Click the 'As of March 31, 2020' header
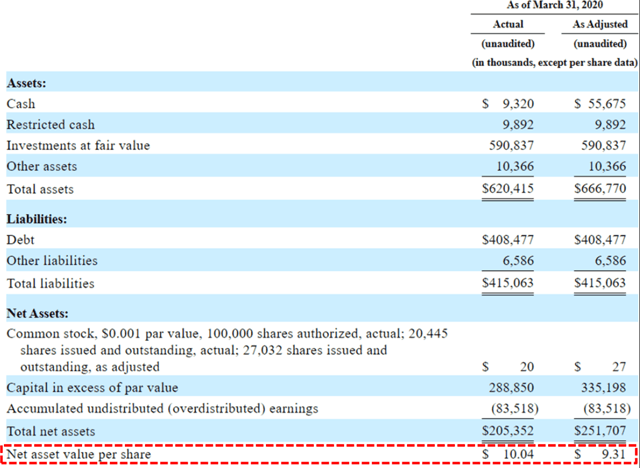The height and width of the screenshot is (468, 640). click(x=555, y=5)
